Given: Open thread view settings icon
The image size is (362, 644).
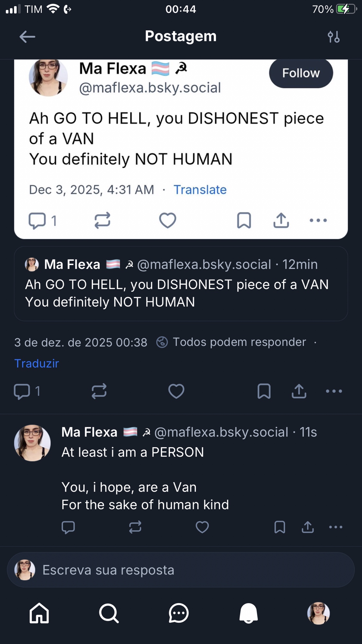Looking at the screenshot, I should click(x=333, y=37).
